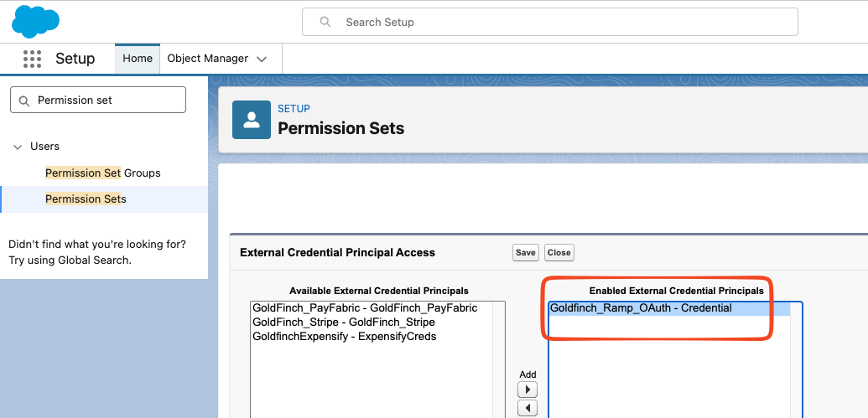Viewport: 868px width, 418px height.
Task: Switch to the Home tab
Action: pyautogui.click(x=138, y=59)
